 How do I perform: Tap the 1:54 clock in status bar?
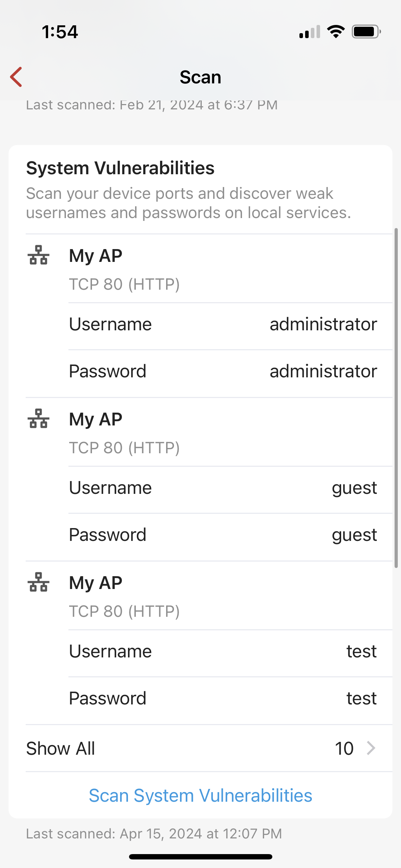pyautogui.click(x=60, y=32)
